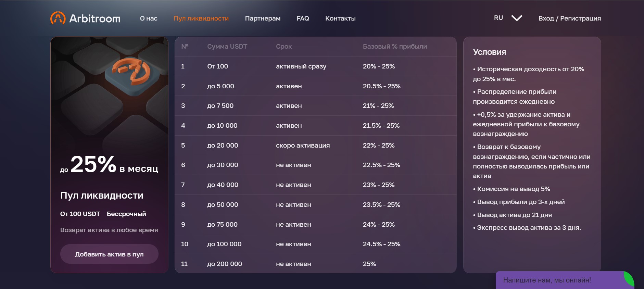Click the 21% - 25% profit cell
Image resolution: width=644 pixels, height=289 pixels.
click(378, 106)
